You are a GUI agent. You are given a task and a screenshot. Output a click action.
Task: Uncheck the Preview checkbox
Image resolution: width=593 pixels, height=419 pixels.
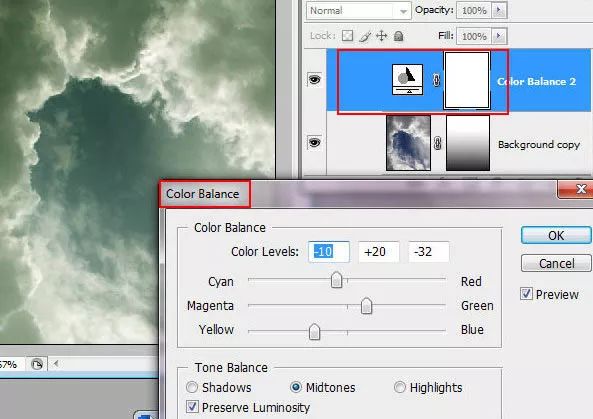point(526,294)
